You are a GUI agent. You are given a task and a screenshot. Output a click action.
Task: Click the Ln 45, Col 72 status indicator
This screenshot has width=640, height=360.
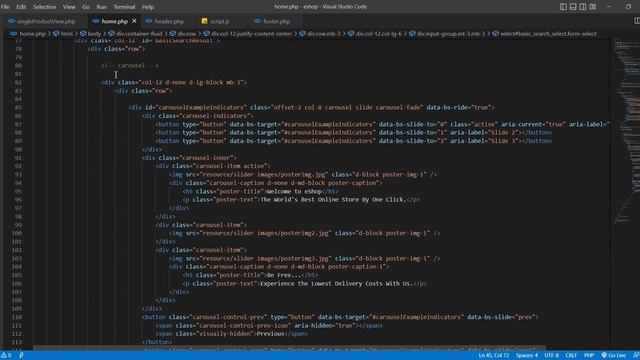[x=494, y=356]
